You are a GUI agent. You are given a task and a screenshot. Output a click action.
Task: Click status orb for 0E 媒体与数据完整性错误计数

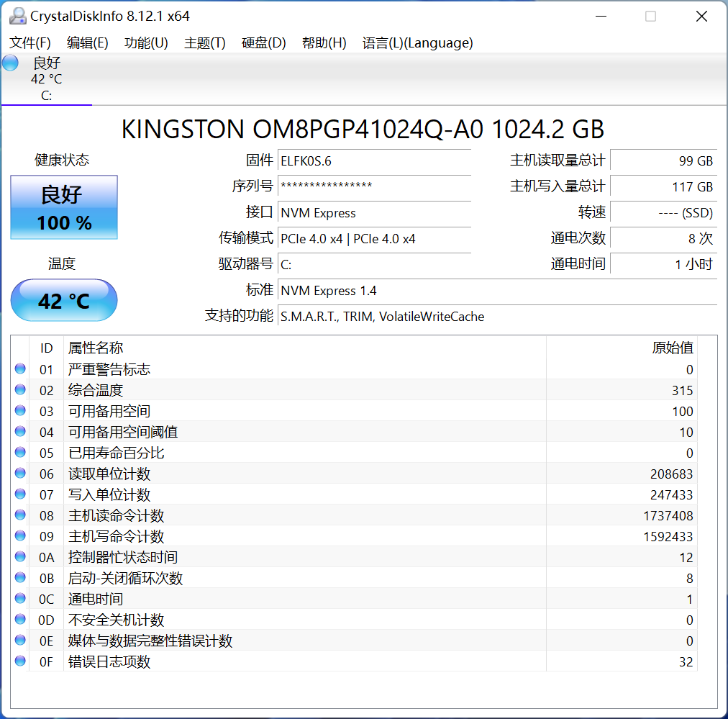tap(20, 640)
